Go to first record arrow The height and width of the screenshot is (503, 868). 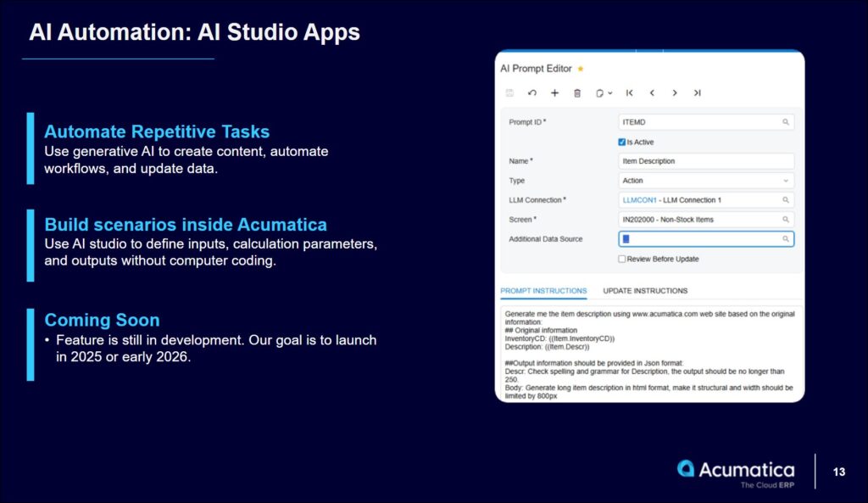tap(630, 93)
